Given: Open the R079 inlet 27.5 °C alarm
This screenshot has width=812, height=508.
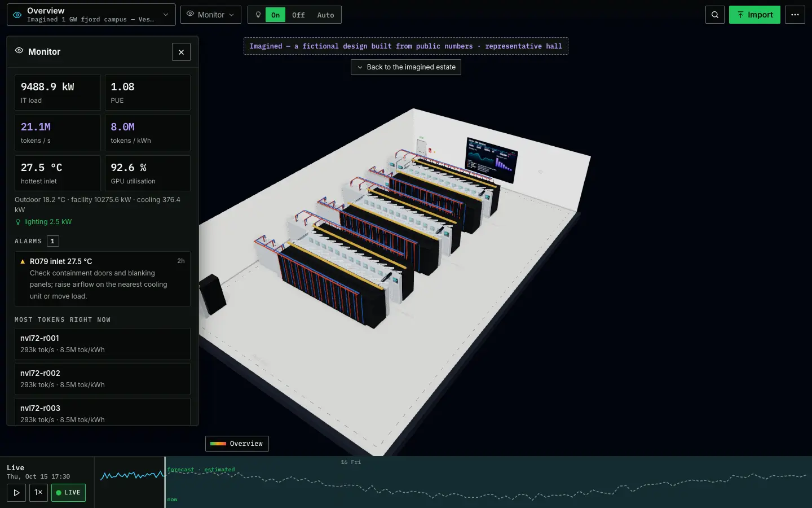Looking at the screenshot, I should pos(103,279).
